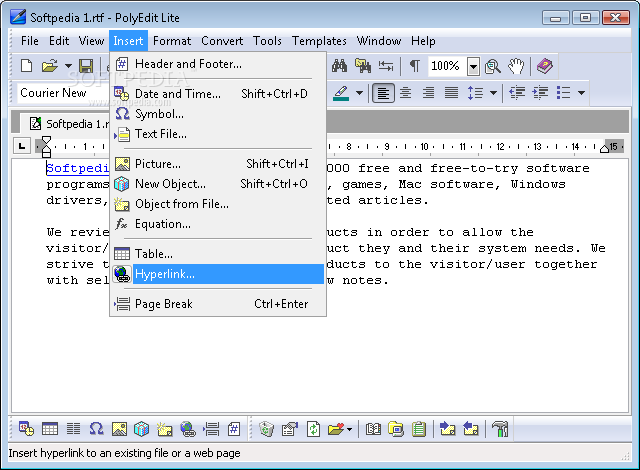The image size is (640, 470).
Task: Open Print Preview magnifier icon
Action: 493,66
